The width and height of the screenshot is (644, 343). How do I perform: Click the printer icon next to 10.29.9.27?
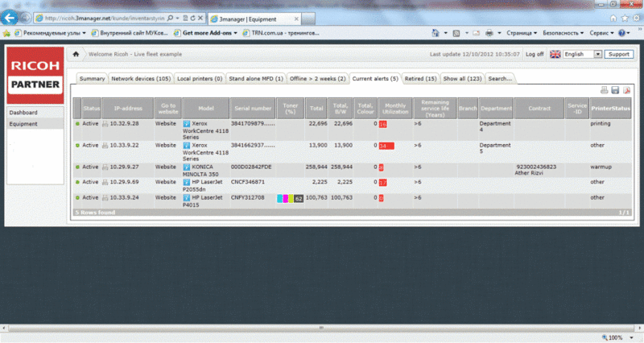(x=105, y=167)
